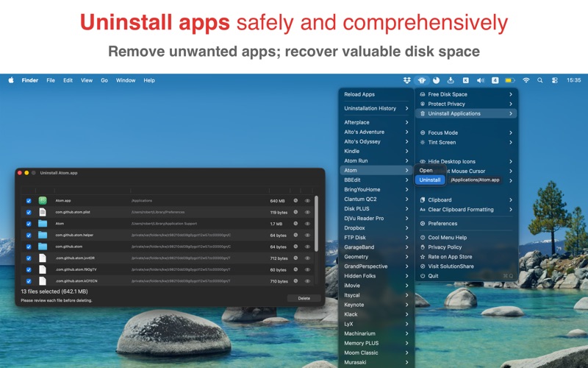Click the Klack K menu bar icon
The image size is (588, 368).
click(465, 80)
